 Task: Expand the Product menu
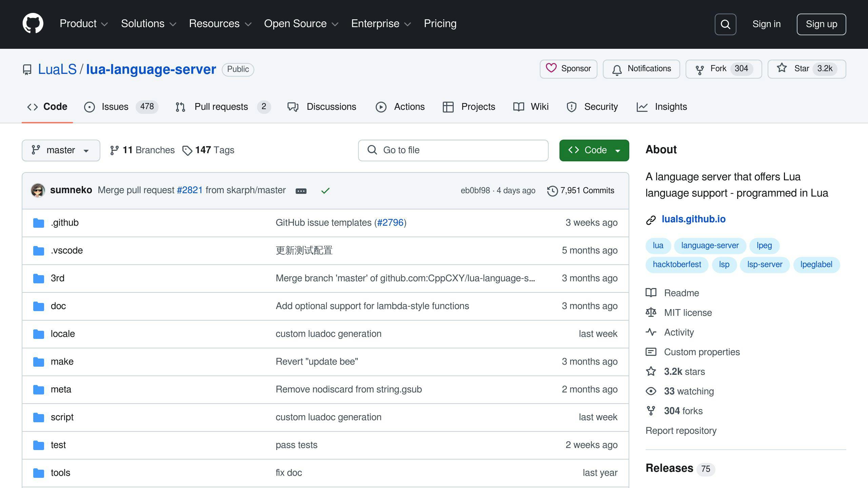click(x=84, y=24)
